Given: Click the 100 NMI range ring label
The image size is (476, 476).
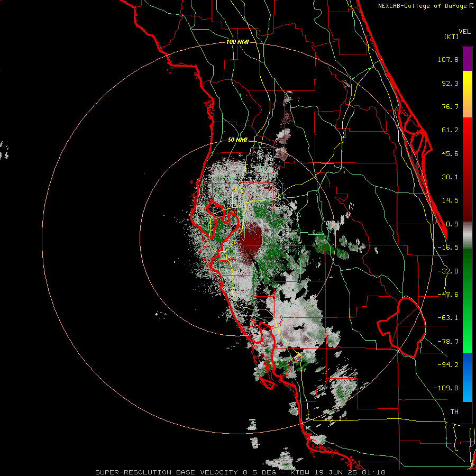Looking at the screenshot, I should (x=237, y=42).
